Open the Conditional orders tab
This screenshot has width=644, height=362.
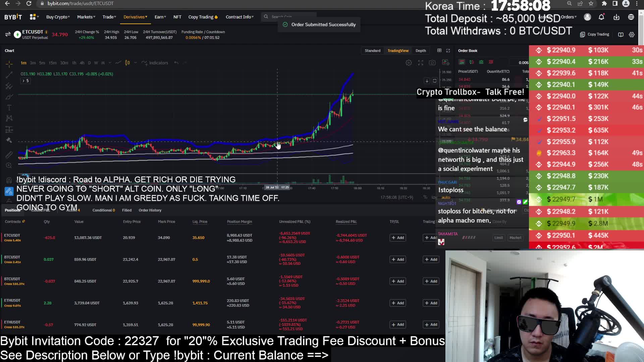pyautogui.click(x=104, y=210)
